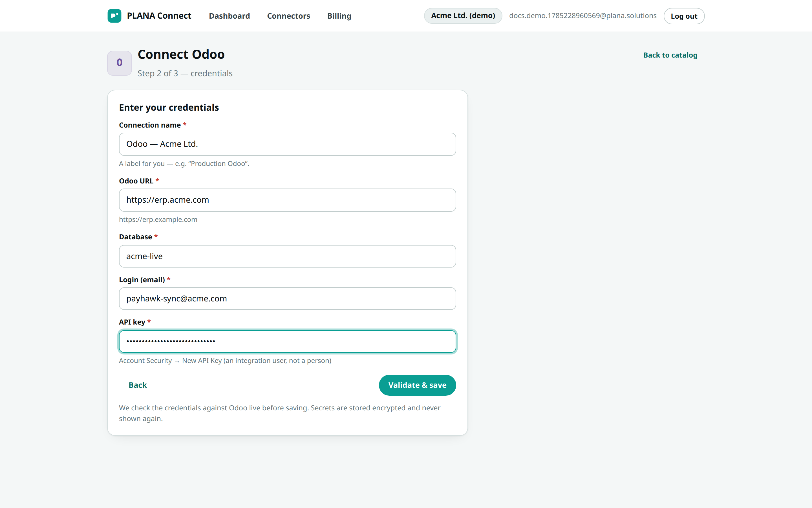Click into the Database field
Viewport: 812px width, 508px height.
[x=287, y=256]
